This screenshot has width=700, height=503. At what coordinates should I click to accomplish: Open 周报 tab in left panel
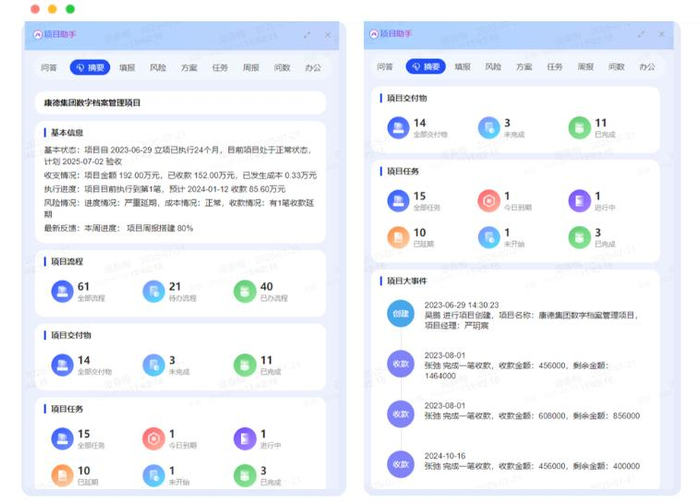[x=251, y=68]
